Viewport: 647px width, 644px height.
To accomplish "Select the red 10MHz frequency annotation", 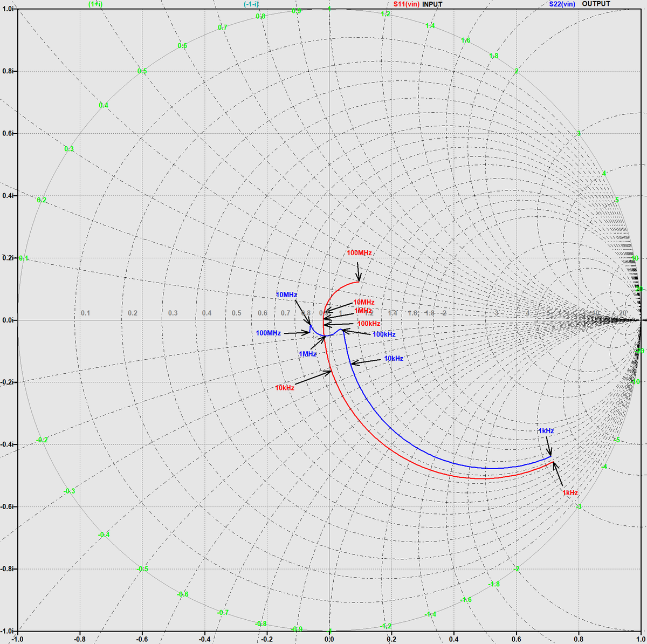I will pyautogui.click(x=364, y=303).
